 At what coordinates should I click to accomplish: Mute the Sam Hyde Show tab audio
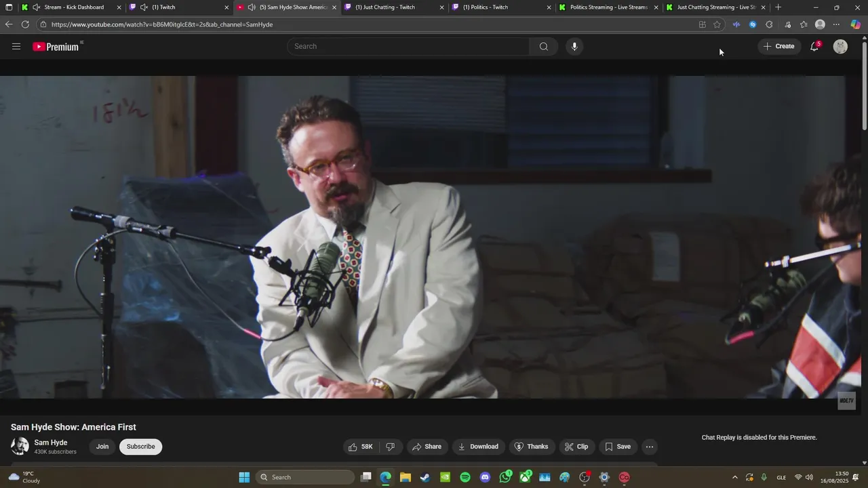[x=252, y=7]
